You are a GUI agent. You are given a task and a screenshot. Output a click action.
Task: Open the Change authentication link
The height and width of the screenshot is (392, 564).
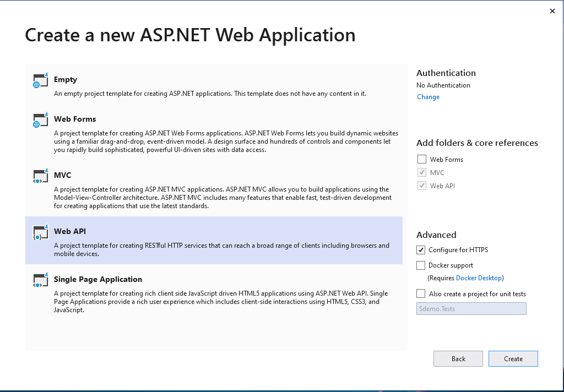click(428, 97)
